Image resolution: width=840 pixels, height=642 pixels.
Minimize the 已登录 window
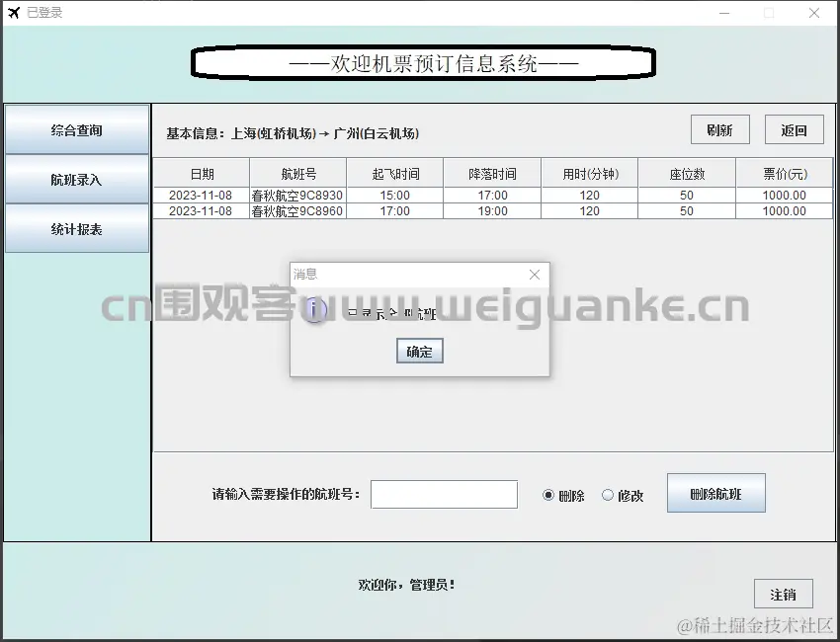point(724,13)
